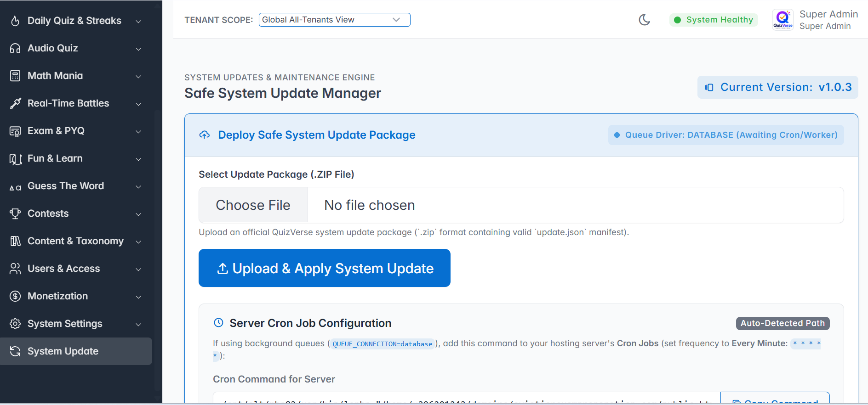This screenshot has width=868, height=405.
Task: Expand the Real-Time Battles chevron
Action: [x=138, y=104]
